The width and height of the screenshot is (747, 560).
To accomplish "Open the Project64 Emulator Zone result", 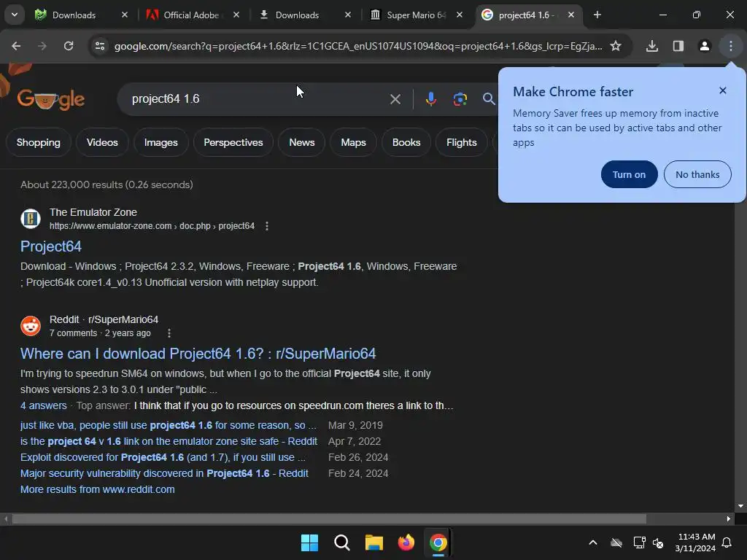I will [51, 246].
